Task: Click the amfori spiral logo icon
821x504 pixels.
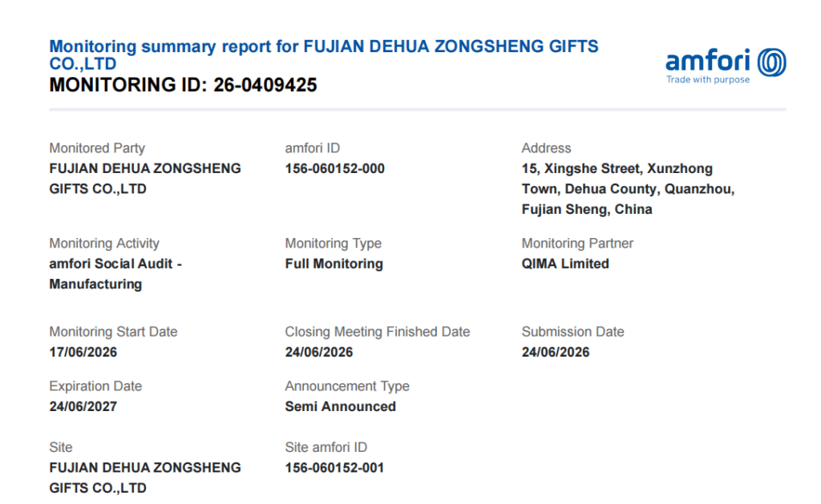Action: coord(772,62)
